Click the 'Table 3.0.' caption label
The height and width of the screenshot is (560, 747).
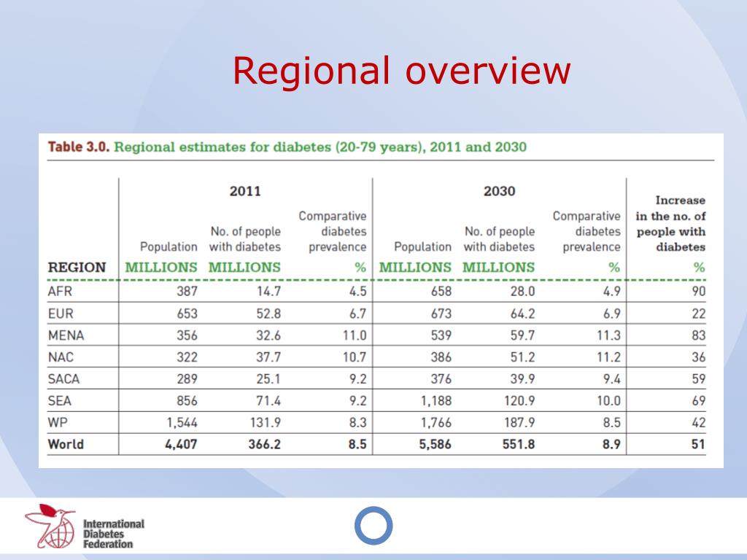(x=79, y=147)
